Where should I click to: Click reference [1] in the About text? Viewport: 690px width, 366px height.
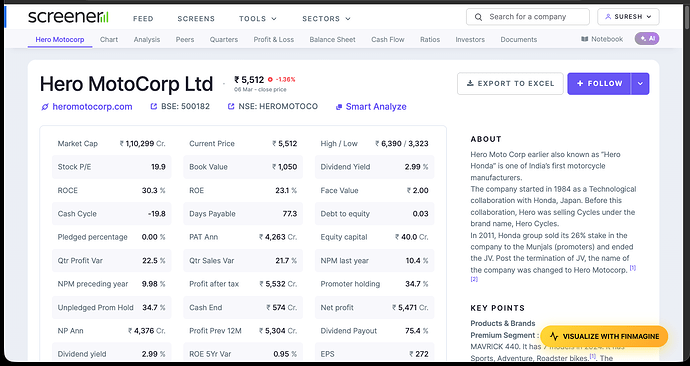point(632,267)
